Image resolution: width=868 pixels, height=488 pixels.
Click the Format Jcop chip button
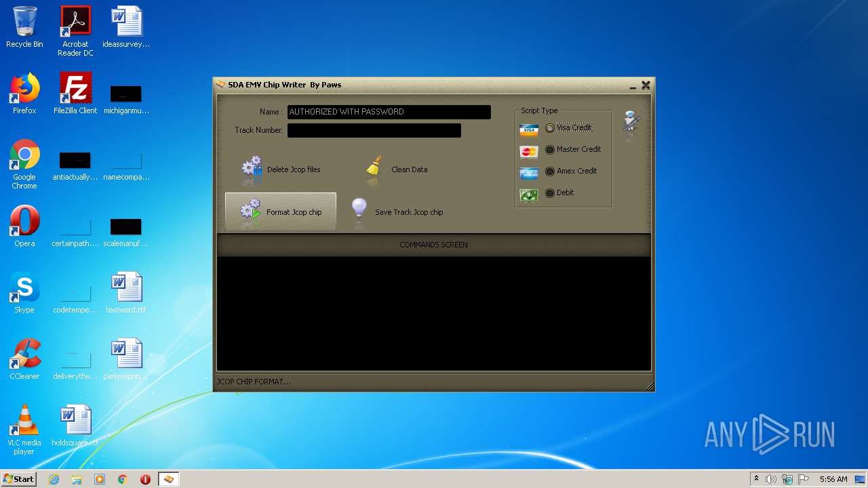[281, 212]
